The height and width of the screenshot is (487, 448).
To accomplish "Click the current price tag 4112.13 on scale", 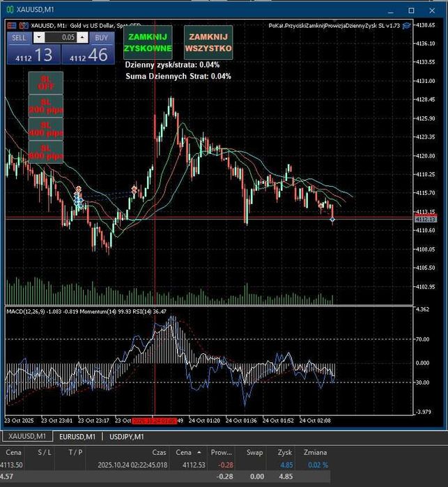I will coord(426,219).
